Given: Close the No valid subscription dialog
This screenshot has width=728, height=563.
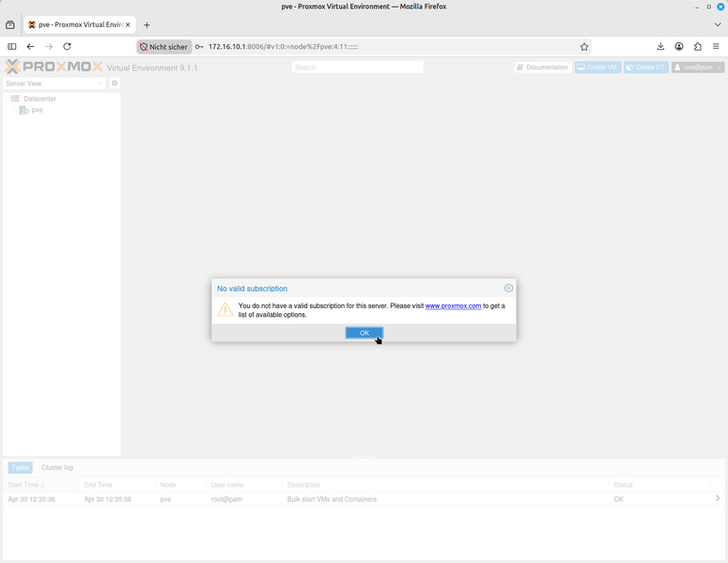Looking at the screenshot, I should pyautogui.click(x=508, y=288).
